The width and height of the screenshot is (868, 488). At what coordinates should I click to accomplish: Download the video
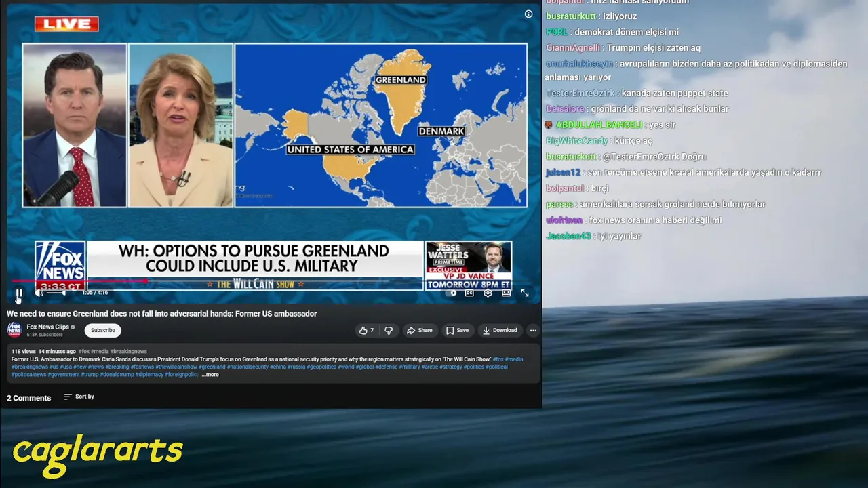coord(500,330)
